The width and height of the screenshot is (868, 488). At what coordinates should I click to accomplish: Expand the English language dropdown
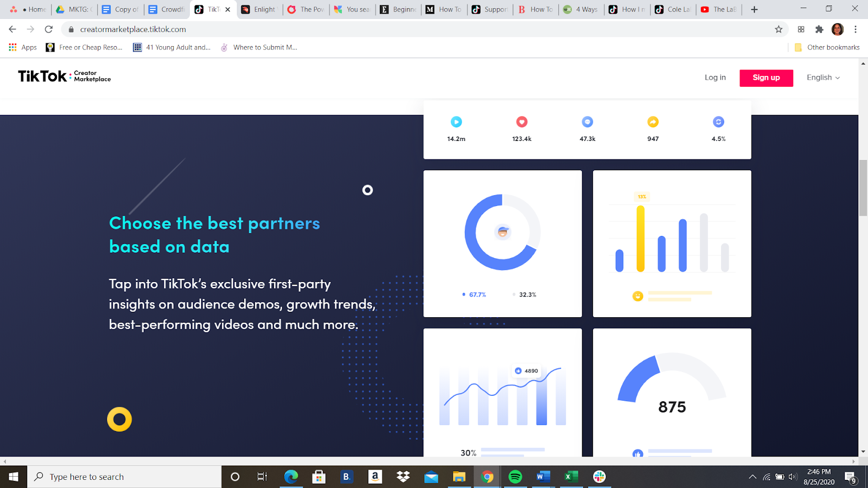coord(823,78)
